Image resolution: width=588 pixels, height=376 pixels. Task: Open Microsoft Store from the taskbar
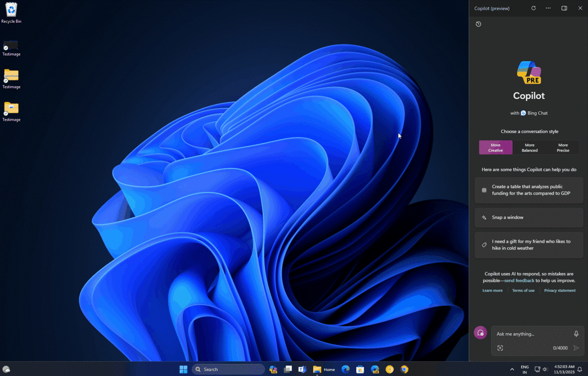pos(360,369)
